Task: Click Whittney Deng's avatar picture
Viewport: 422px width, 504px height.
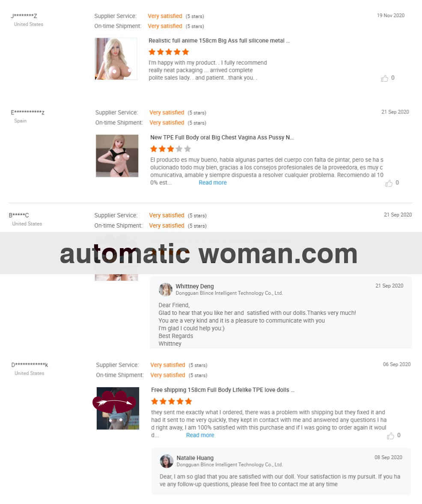Action: [166, 290]
